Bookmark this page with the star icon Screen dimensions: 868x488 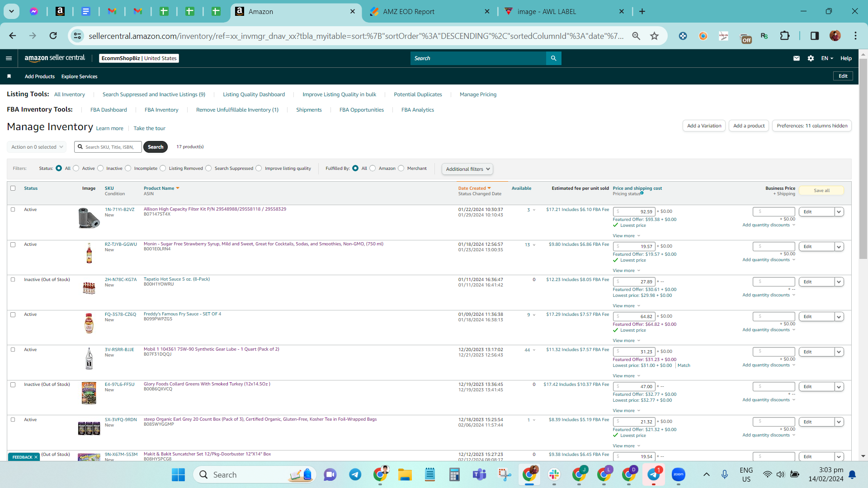click(654, 36)
